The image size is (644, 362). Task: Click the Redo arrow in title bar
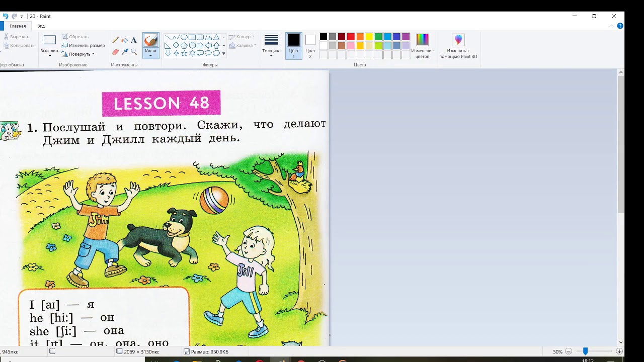coord(14,16)
